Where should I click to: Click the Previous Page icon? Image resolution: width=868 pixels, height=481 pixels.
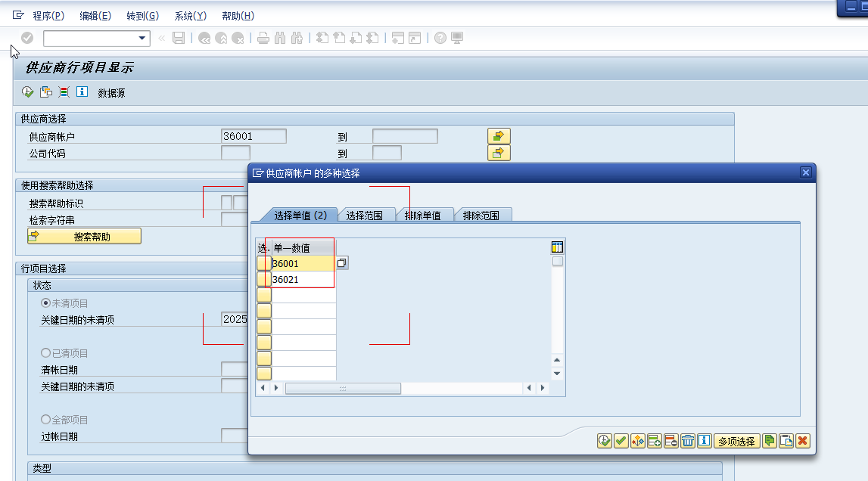click(339, 38)
